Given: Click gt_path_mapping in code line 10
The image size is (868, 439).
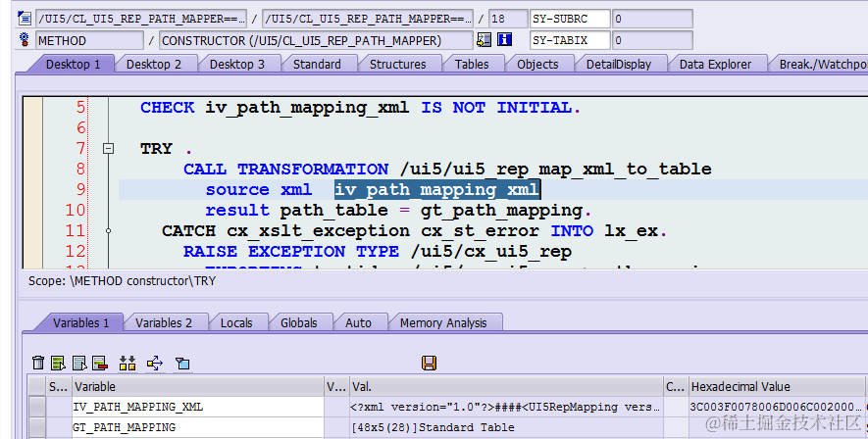Looking at the screenshot, I should (x=501, y=211).
